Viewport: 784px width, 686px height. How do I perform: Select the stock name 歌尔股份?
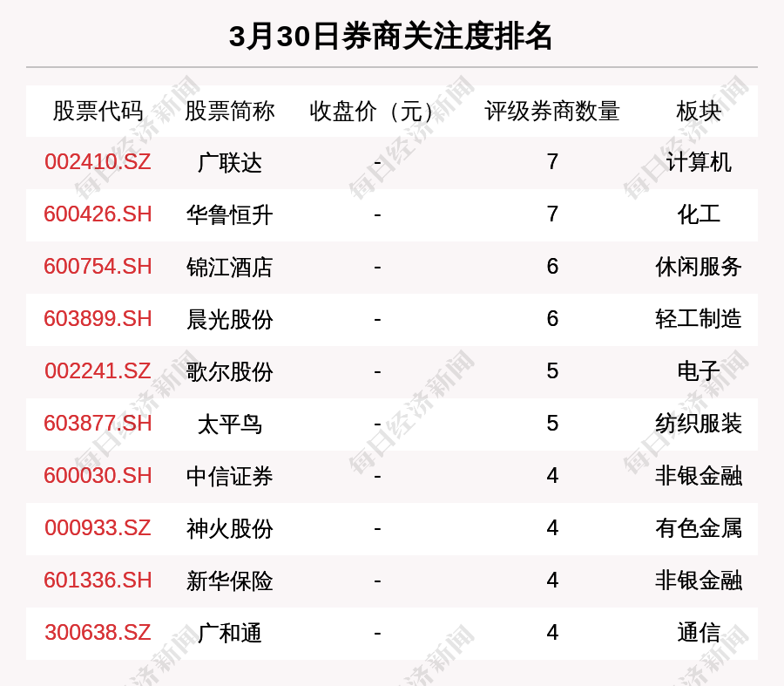pyautogui.click(x=229, y=372)
